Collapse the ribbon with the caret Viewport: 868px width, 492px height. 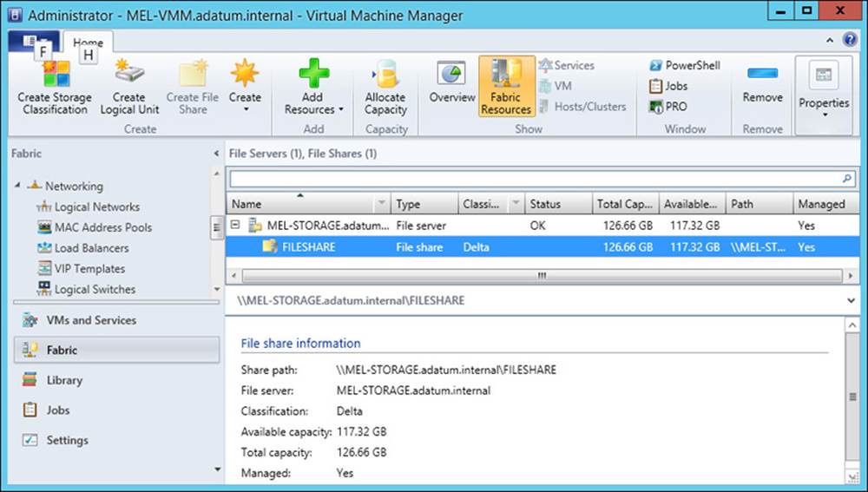pos(830,40)
